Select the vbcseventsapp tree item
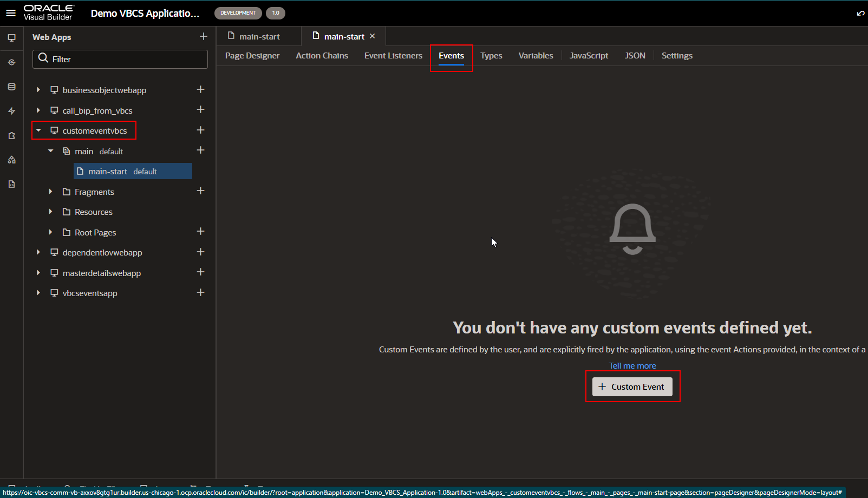 [89, 293]
